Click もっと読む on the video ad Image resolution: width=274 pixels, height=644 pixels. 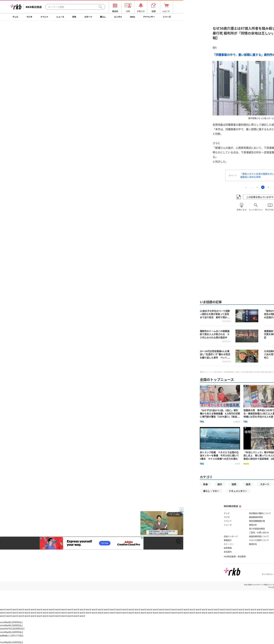[175, 514]
